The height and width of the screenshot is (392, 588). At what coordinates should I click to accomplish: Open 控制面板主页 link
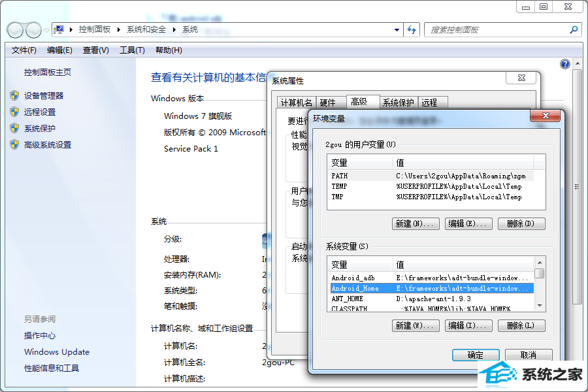pos(48,73)
